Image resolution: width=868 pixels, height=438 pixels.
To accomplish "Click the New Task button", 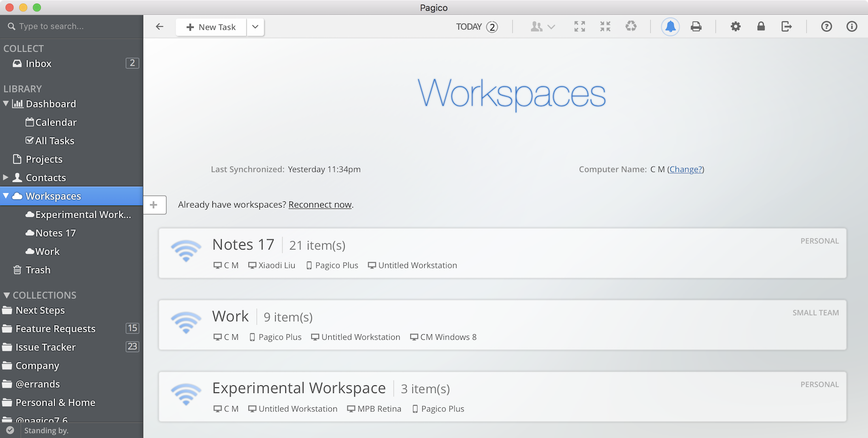I will (211, 27).
